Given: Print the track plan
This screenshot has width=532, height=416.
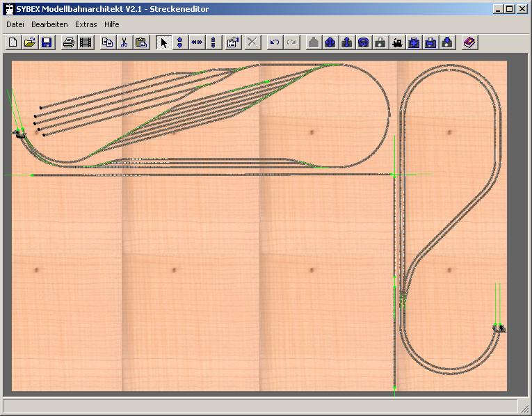Looking at the screenshot, I should (68, 42).
